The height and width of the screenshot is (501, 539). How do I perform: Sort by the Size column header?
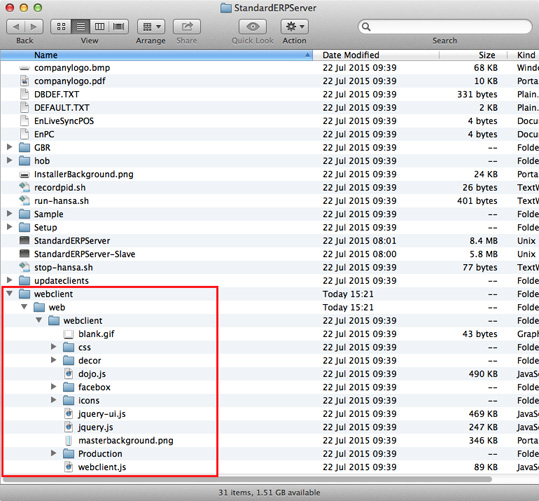[x=473, y=55]
